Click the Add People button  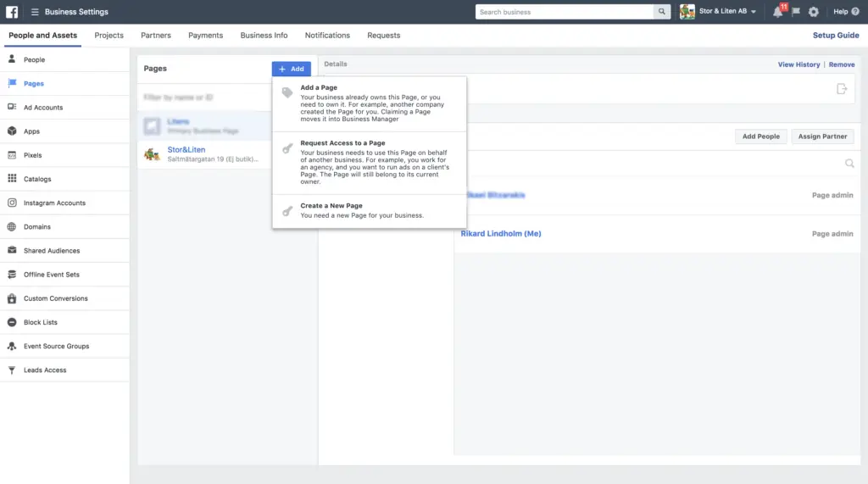click(760, 136)
